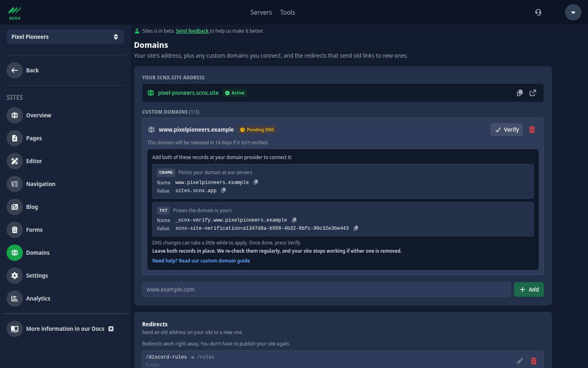Copy the scnx.site address
This screenshot has width=588, height=368.
520,93
